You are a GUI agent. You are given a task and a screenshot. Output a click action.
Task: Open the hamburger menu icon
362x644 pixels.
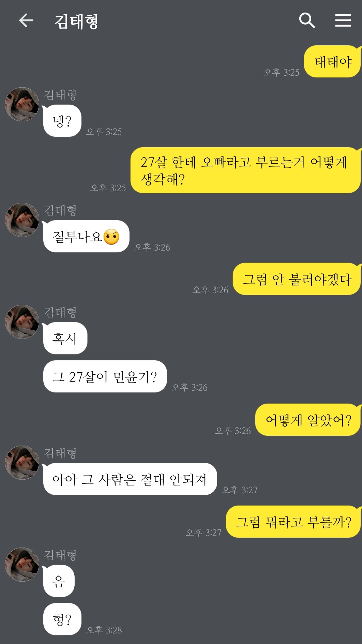coord(343,20)
